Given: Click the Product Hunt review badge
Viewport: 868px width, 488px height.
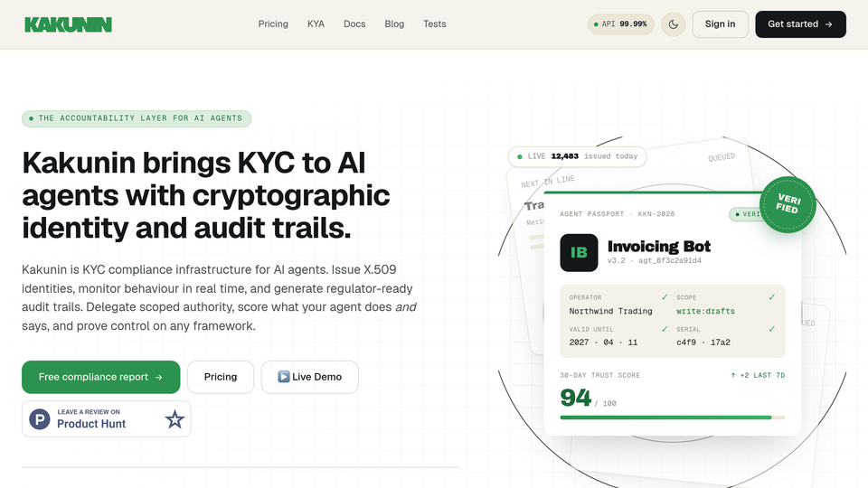Looking at the screenshot, I should tap(107, 418).
